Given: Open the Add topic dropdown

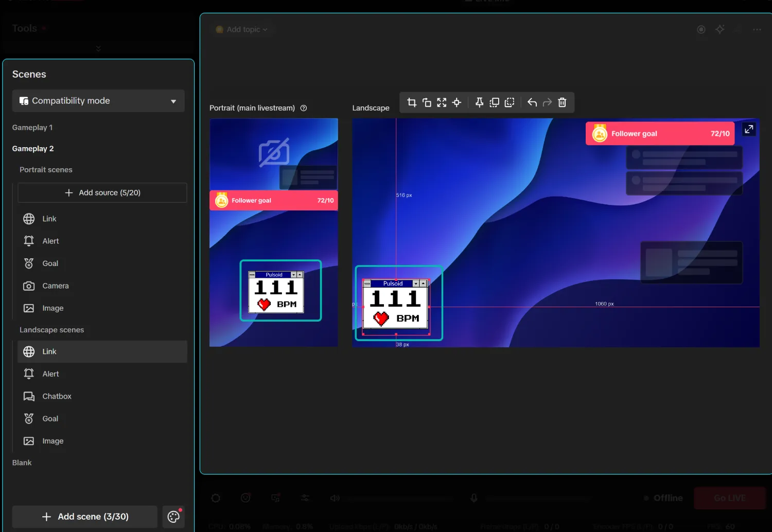Looking at the screenshot, I should click(242, 29).
